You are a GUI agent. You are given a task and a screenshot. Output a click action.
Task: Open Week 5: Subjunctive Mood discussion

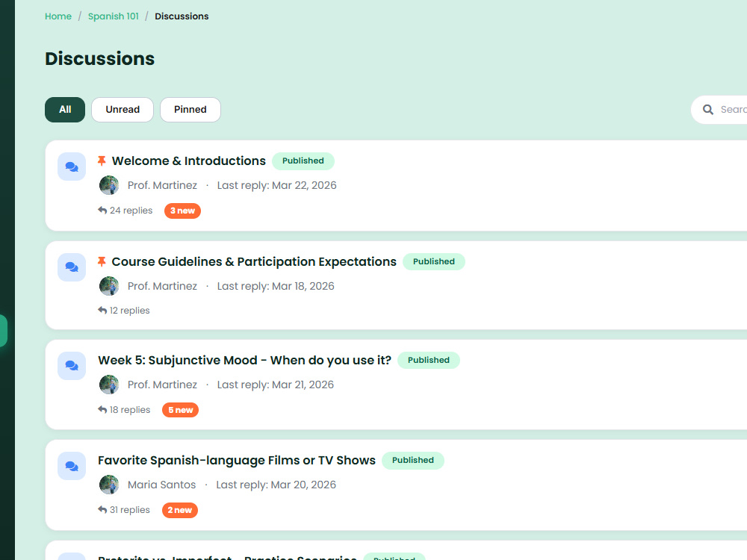tap(244, 360)
